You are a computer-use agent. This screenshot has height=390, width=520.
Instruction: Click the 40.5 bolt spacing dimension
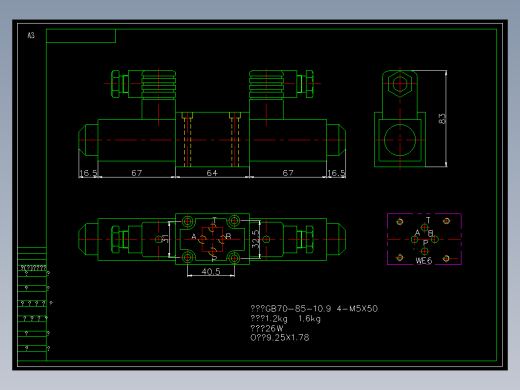[x=211, y=272]
